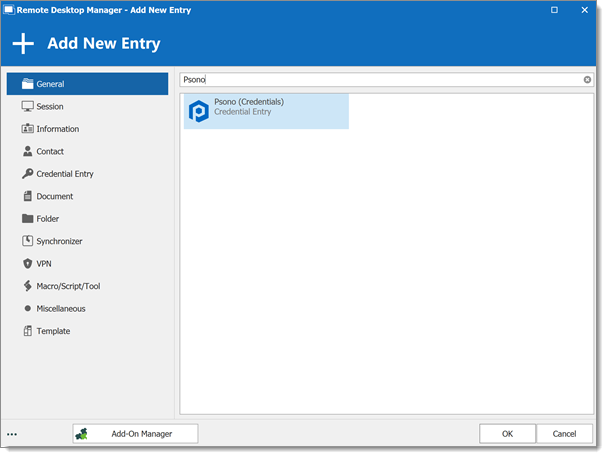Select the VPN category label
The height and width of the screenshot is (458, 607).
(x=44, y=264)
